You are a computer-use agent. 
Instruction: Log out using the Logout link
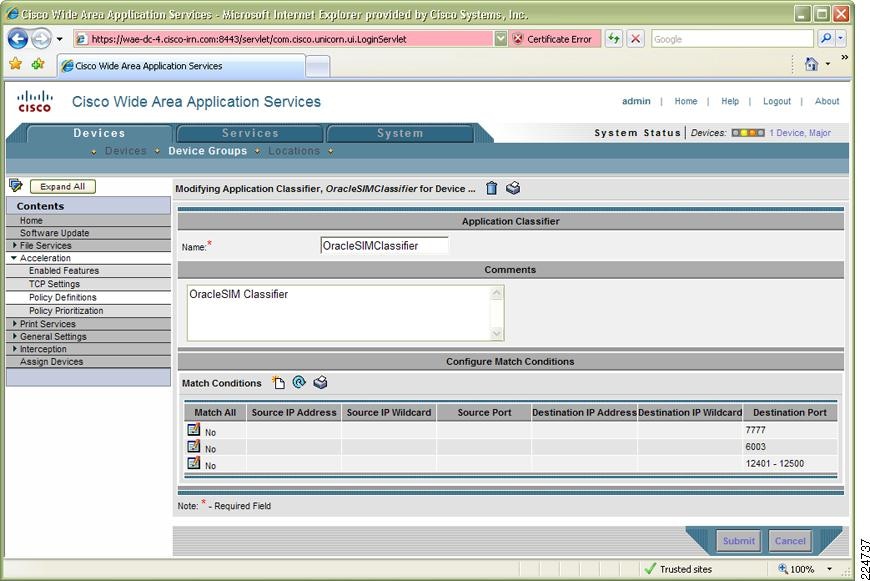pyautogui.click(x=777, y=101)
